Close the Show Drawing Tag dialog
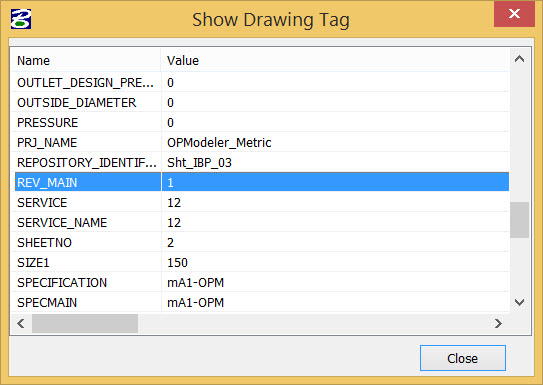543x385 pixels. coord(514,14)
